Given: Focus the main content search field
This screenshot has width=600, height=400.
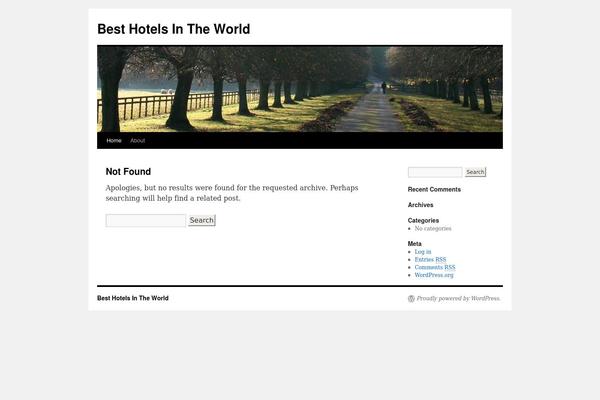Looking at the screenshot, I should pos(146,220).
